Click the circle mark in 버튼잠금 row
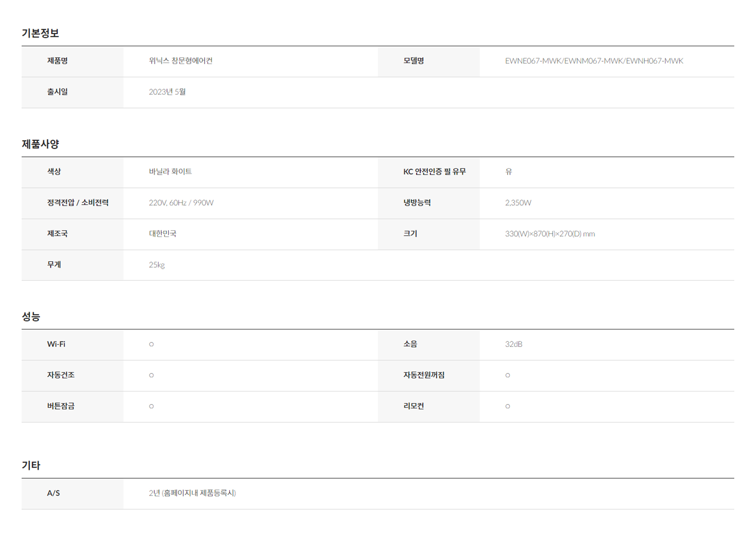This screenshot has height=537, width=756. point(151,406)
